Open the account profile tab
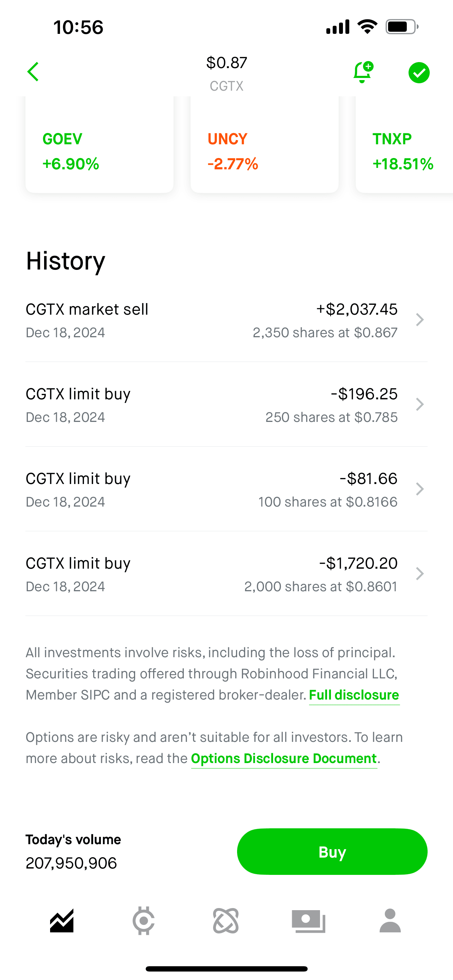Image resolution: width=453 pixels, height=980 pixels. click(390, 921)
